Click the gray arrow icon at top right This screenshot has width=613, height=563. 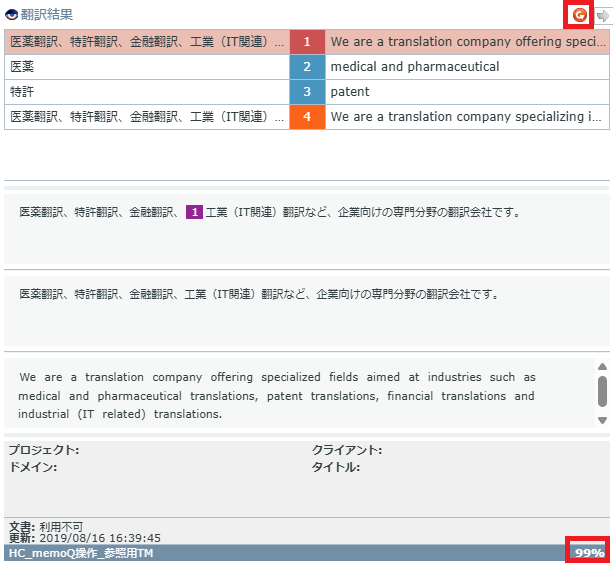click(602, 15)
